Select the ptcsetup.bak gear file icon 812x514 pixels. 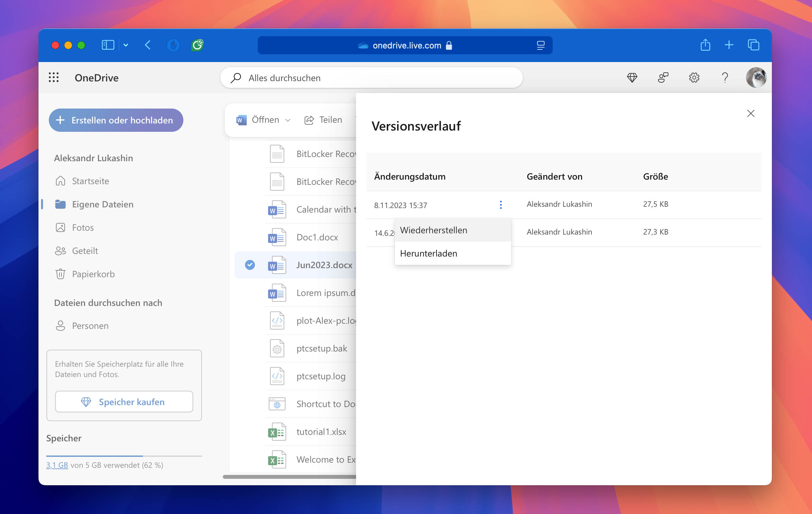(x=277, y=348)
